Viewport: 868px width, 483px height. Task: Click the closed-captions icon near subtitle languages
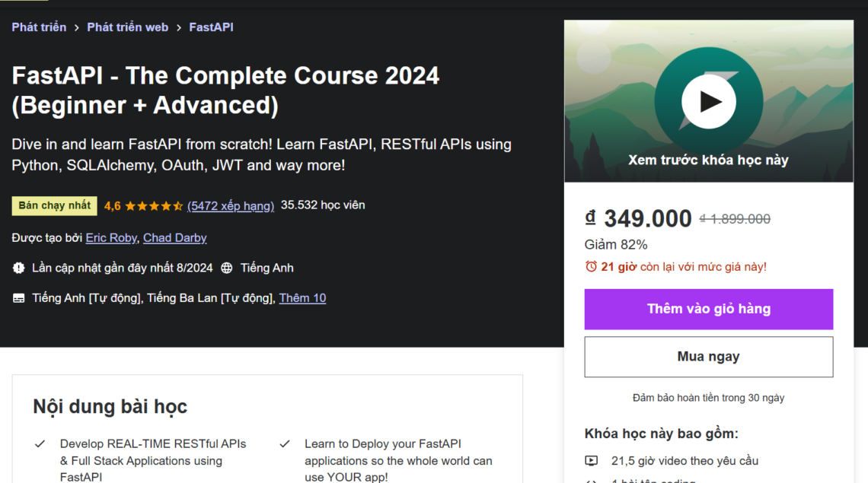pyautogui.click(x=18, y=297)
